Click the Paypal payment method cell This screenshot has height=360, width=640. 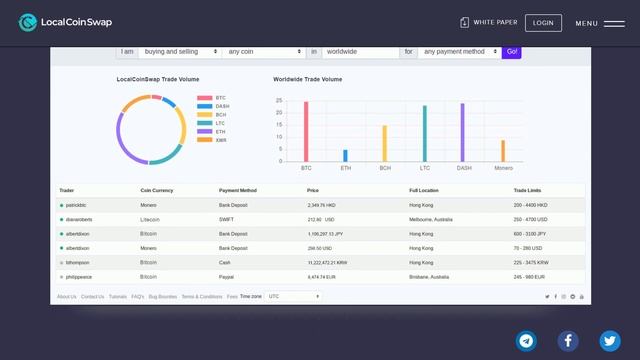click(x=226, y=277)
